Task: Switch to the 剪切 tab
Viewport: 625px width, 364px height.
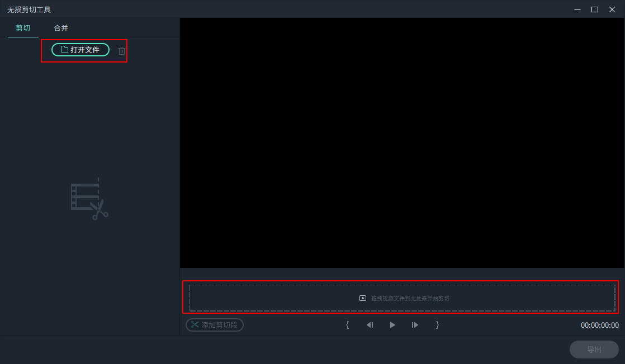Action: [x=23, y=28]
